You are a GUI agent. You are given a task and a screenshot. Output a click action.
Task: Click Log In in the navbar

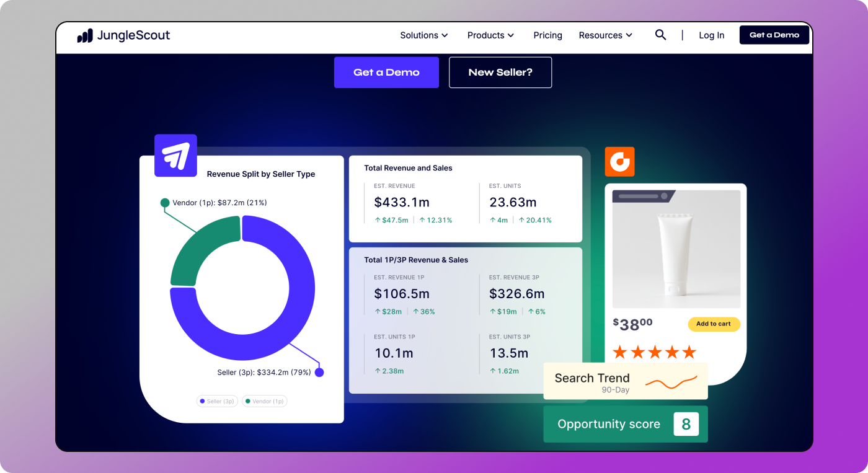coord(711,35)
